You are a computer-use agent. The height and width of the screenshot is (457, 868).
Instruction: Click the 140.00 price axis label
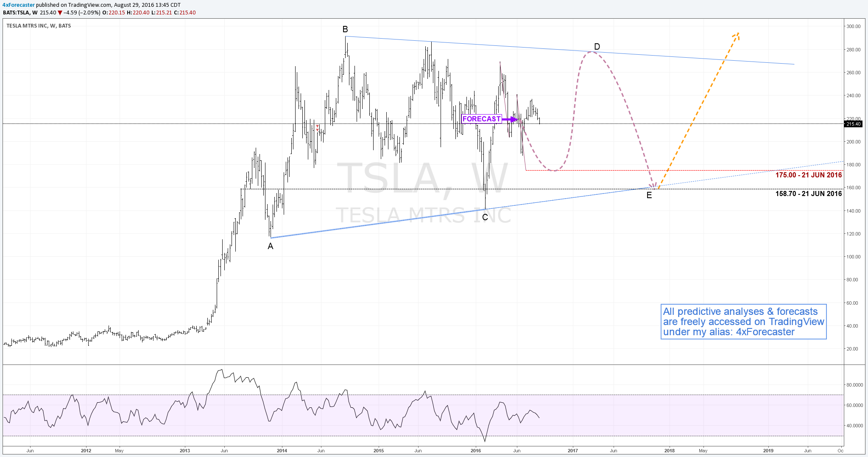pos(854,211)
